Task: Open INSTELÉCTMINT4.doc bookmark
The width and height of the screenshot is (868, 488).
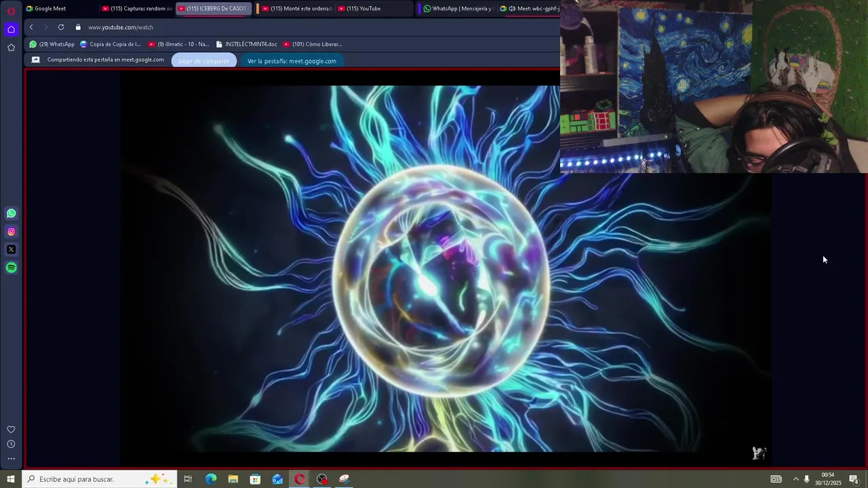Action: (246, 44)
